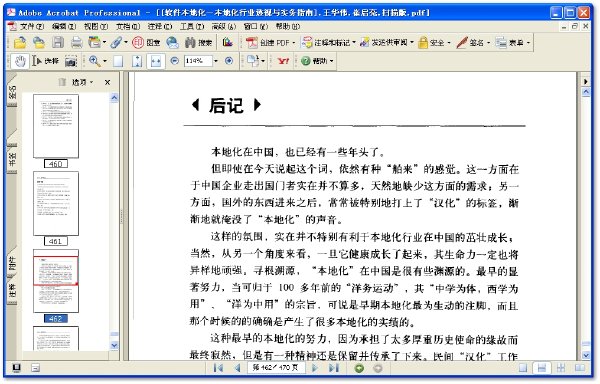The image size is (600, 384).
Task: Open the Zoom tool dropdown arrow
Action: tap(105, 61)
